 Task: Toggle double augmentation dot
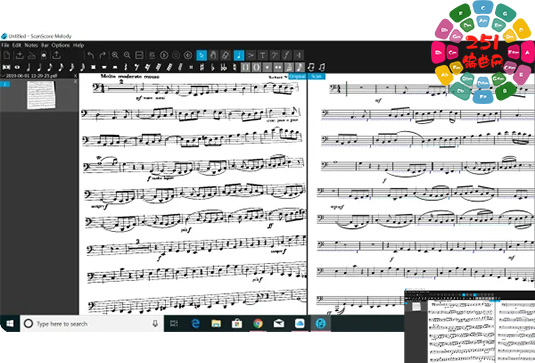(278, 67)
